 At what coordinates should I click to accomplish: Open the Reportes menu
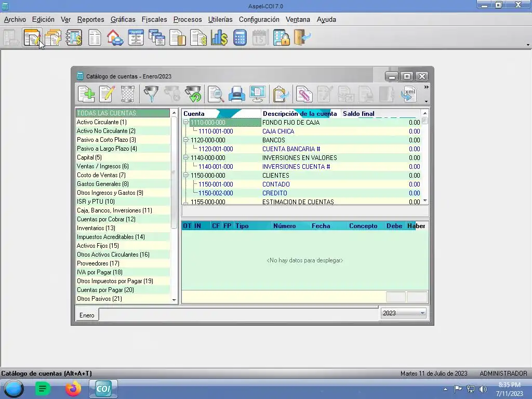(x=90, y=20)
